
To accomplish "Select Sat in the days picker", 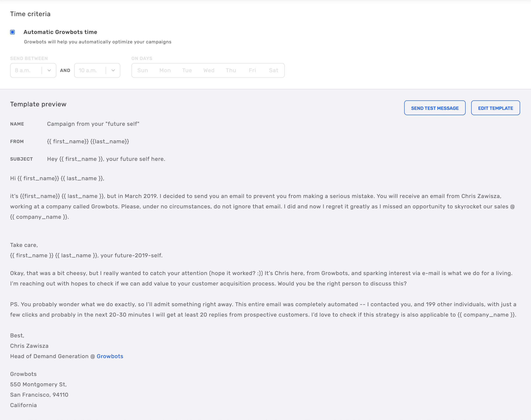I will (x=274, y=70).
